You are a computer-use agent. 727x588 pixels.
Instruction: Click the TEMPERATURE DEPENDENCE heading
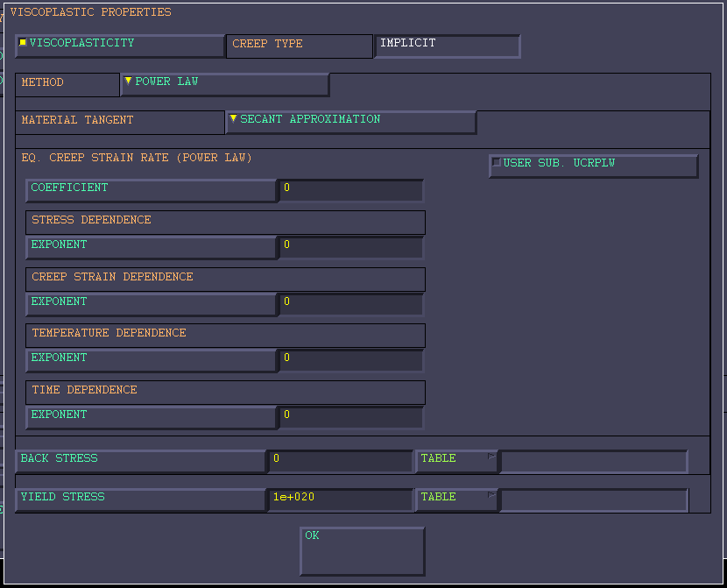click(225, 336)
